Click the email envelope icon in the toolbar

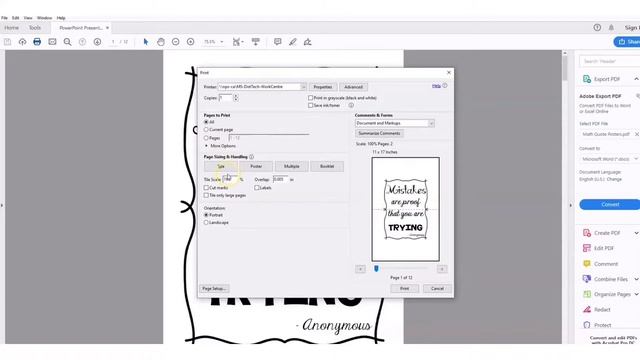52,42
